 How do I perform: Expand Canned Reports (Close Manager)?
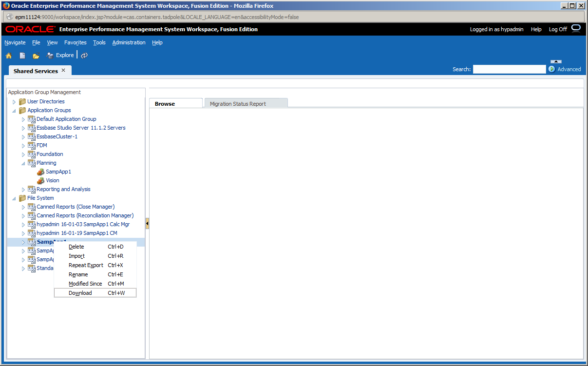23,207
